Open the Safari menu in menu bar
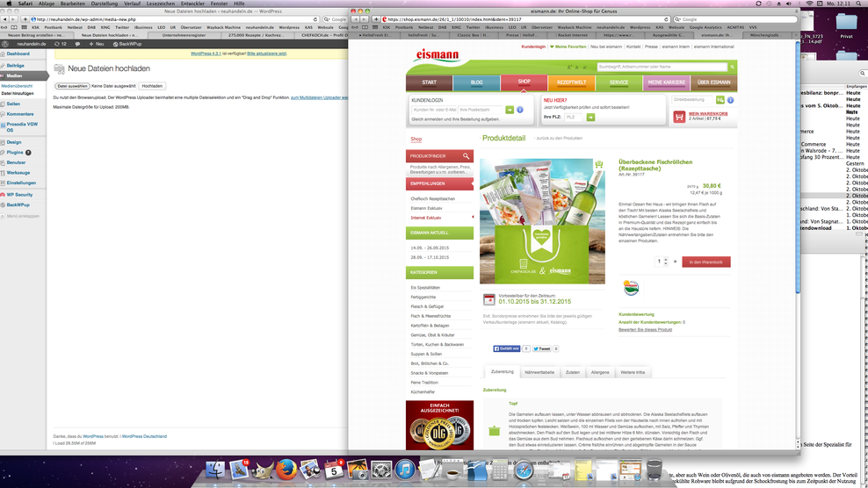Image resolution: width=868 pixels, height=488 pixels. point(25,4)
